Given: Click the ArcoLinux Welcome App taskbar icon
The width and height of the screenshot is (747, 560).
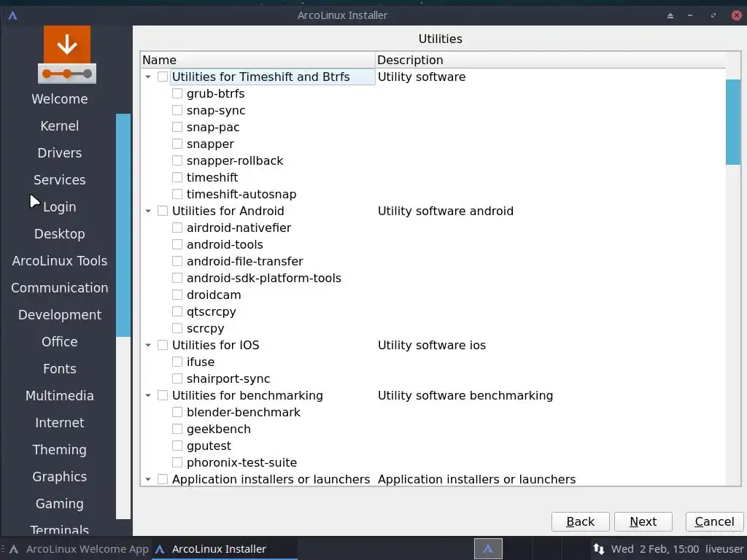Looking at the screenshot, I should [x=14, y=549].
